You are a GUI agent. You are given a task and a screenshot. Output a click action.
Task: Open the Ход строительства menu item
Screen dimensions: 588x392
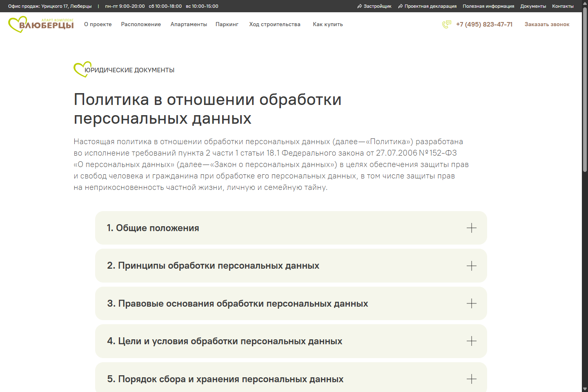click(x=274, y=24)
